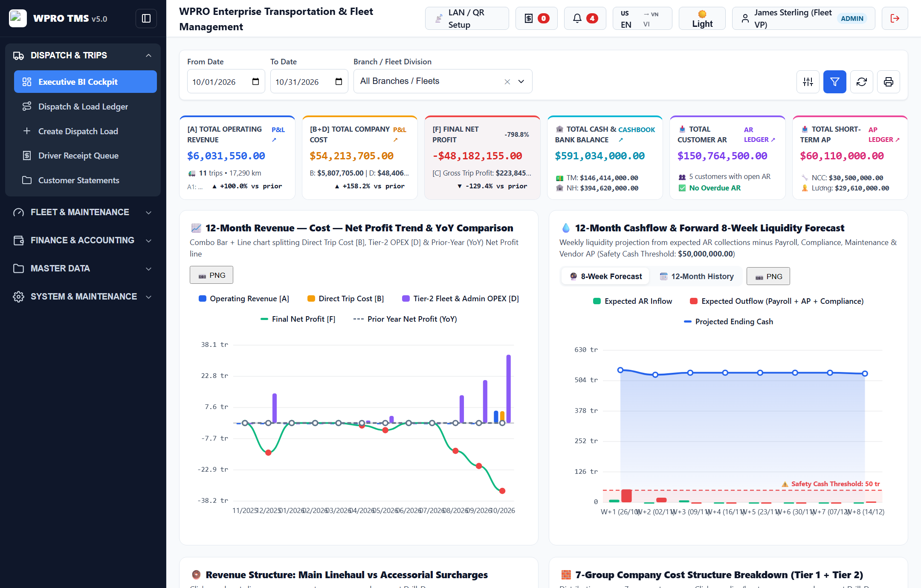Open the receipt queue badge icon
The image size is (921, 588).
tap(536, 18)
